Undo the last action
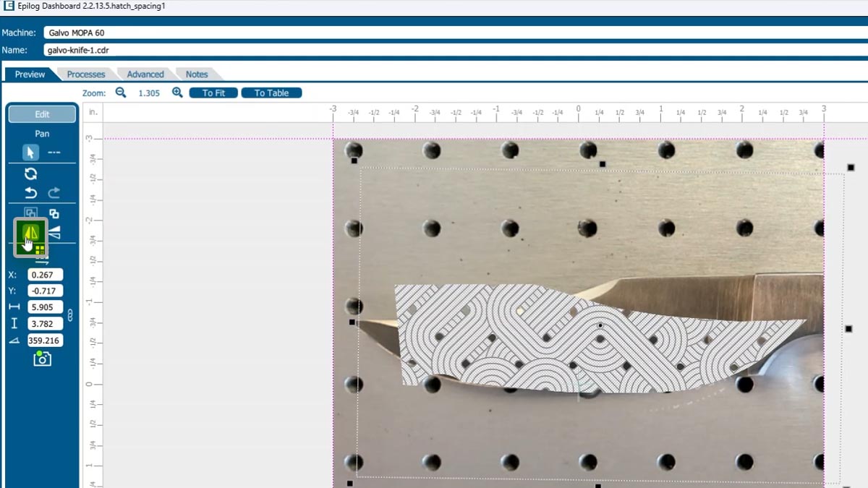The width and height of the screenshot is (868, 488). [30, 193]
